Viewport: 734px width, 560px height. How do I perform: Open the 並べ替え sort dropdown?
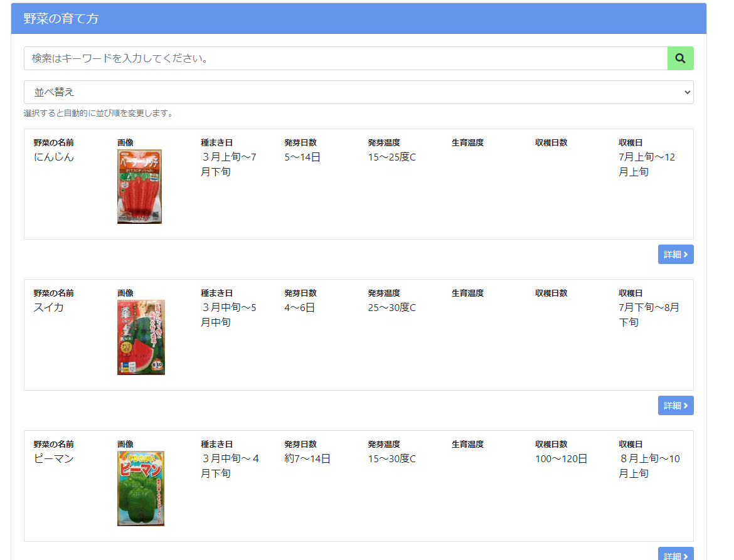[359, 92]
